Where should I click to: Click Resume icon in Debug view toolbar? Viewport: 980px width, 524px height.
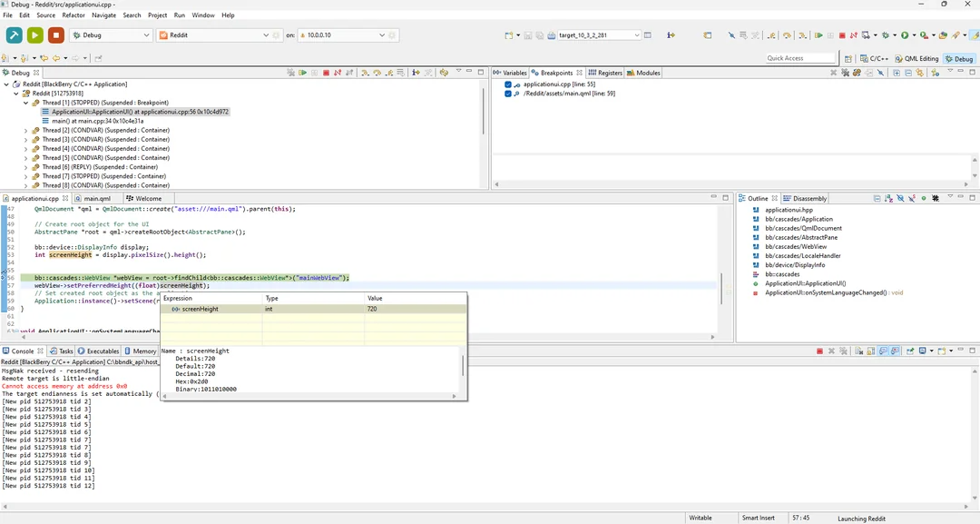pos(302,73)
